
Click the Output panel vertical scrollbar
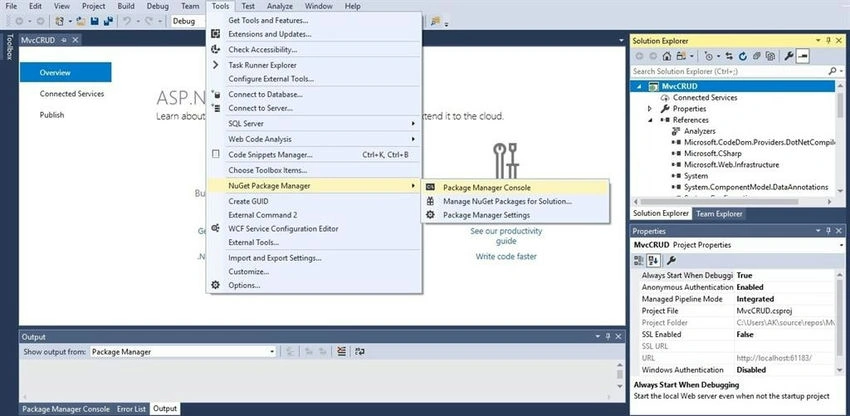pyautogui.click(x=619, y=374)
